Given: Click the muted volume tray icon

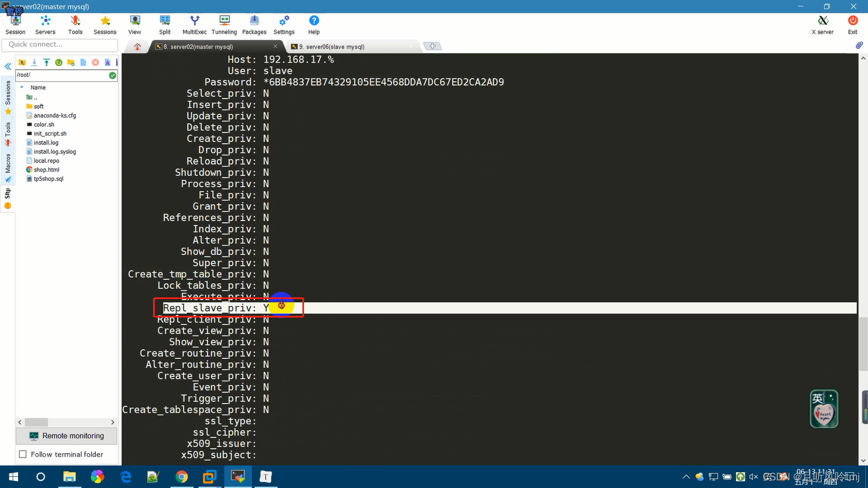Looking at the screenshot, I should pos(754,477).
